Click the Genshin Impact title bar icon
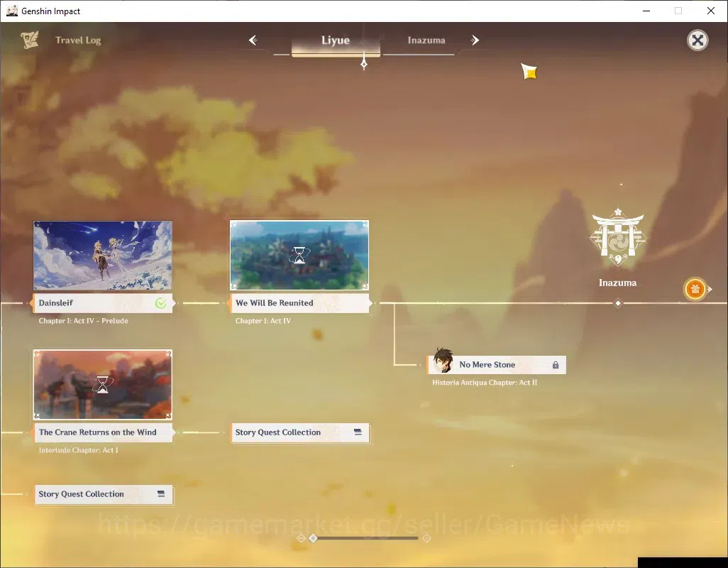Image resolution: width=728 pixels, height=568 pixels. [11, 11]
